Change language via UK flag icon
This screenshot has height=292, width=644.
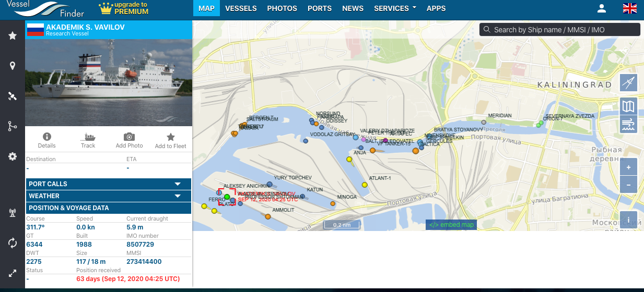point(630,8)
